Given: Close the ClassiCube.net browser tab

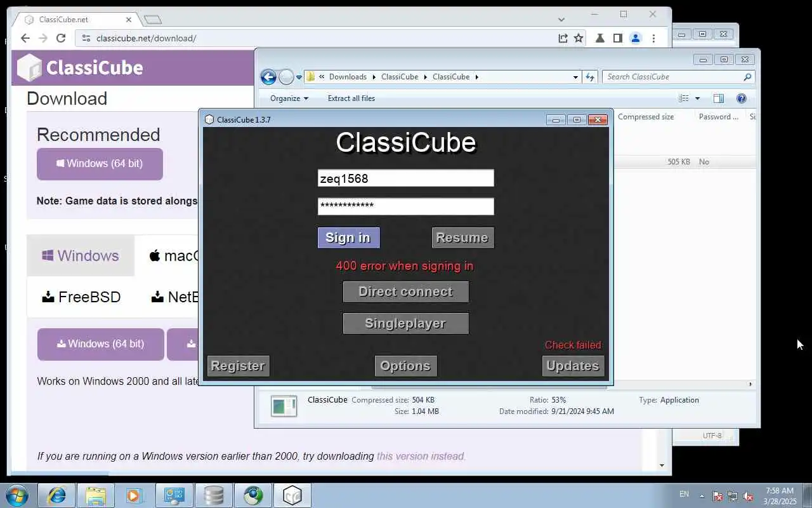Looking at the screenshot, I should coord(128,20).
